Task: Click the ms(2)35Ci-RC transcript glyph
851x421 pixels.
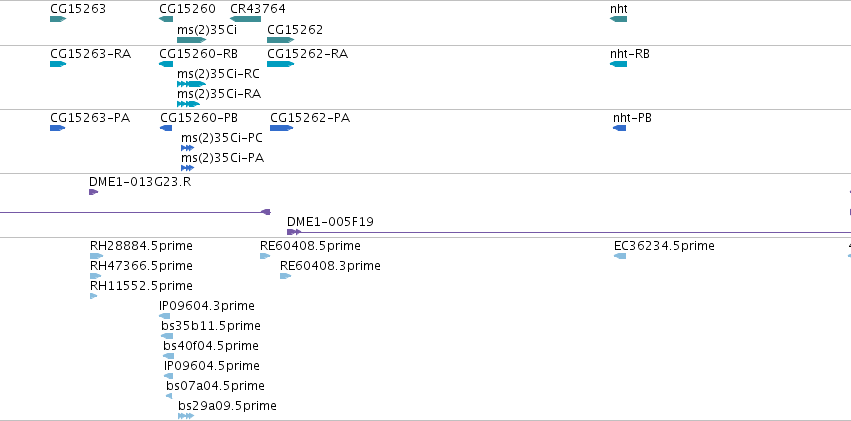Action: coord(192,84)
